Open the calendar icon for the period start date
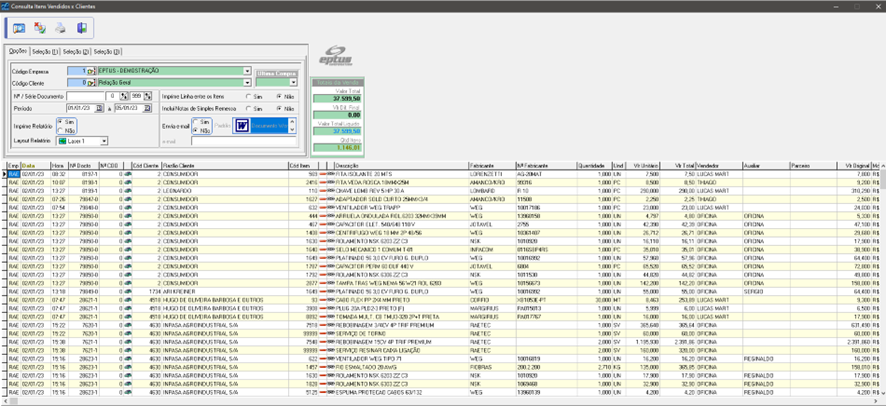Viewport: 886px width, 406px height. (99, 108)
